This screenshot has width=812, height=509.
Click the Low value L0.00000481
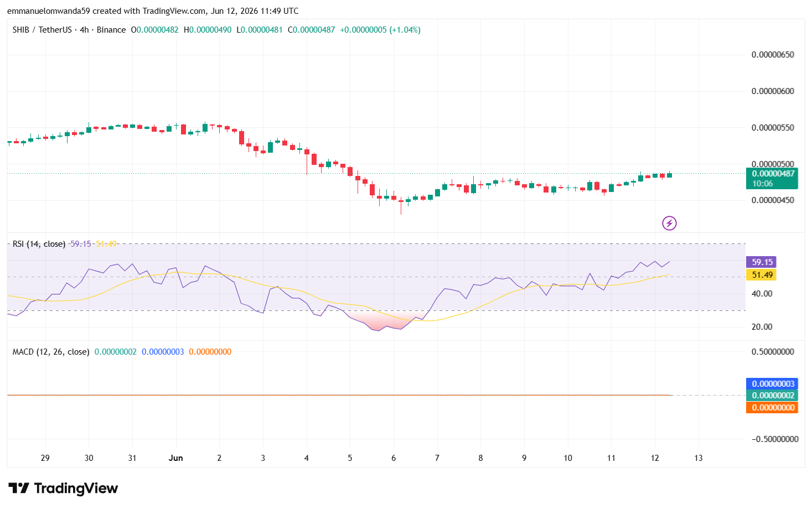click(x=260, y=30)
